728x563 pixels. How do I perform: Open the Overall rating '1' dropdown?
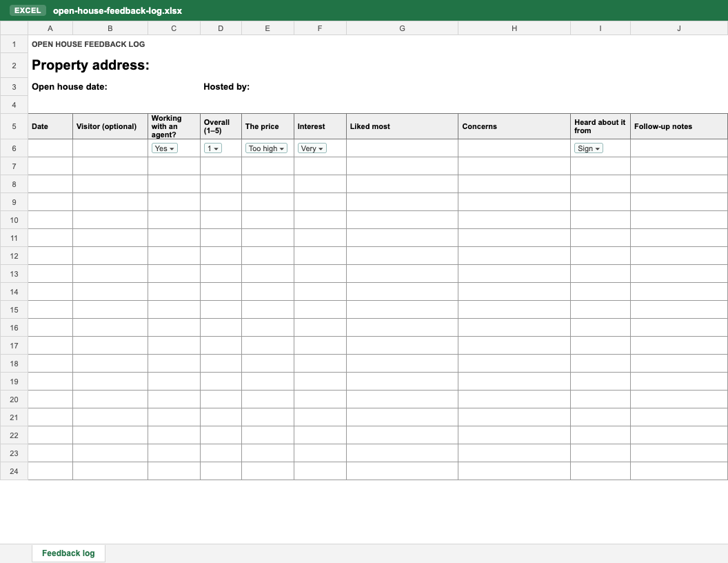click(x=212, y=148)
